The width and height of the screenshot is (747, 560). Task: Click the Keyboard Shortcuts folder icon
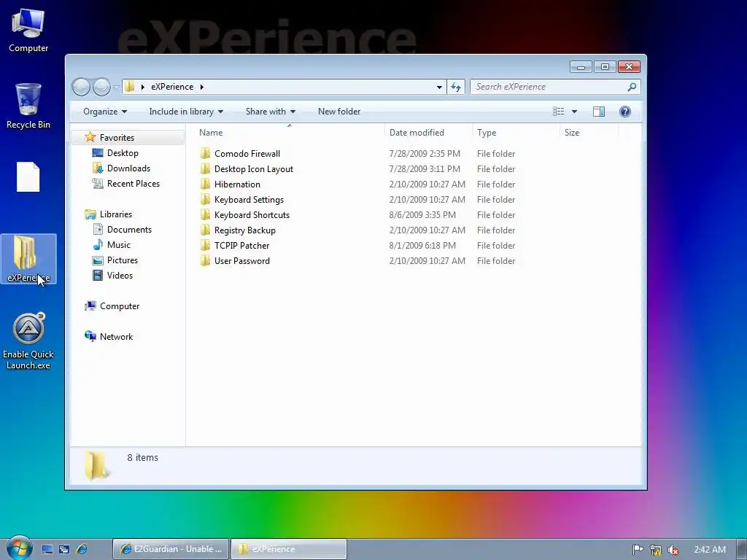coord(205,214)
